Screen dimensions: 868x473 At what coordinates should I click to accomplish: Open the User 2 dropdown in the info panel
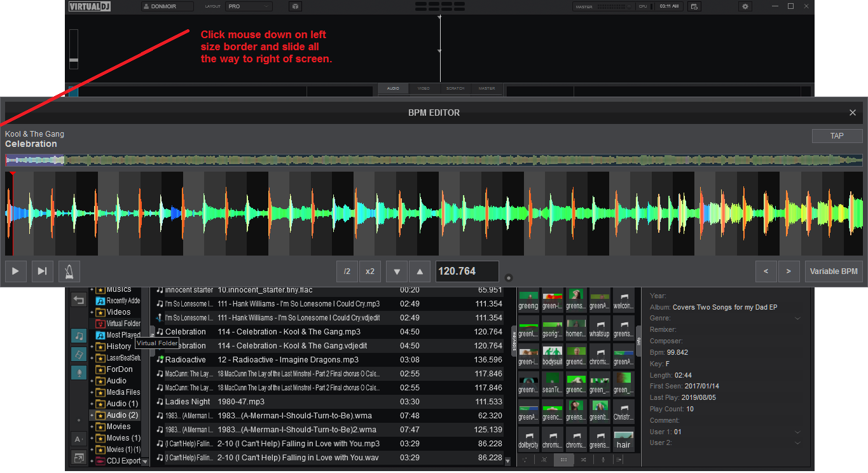[x=797, y=443]
